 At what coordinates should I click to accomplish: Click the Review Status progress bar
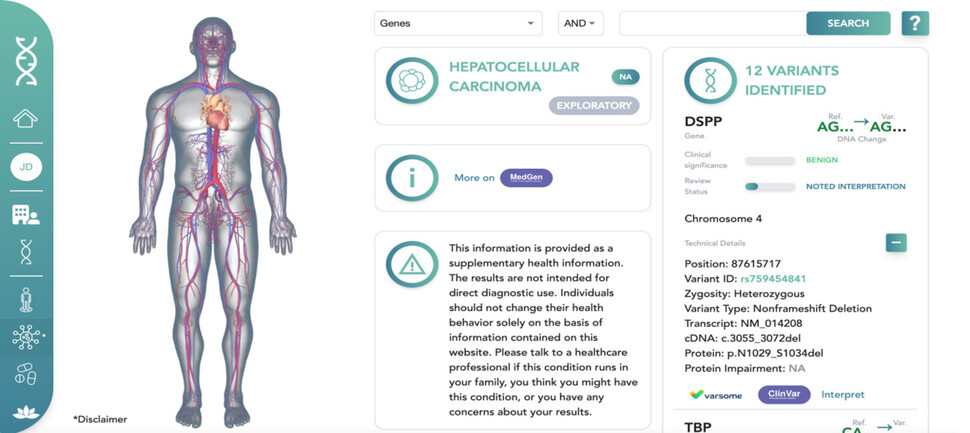pos(770,186)
